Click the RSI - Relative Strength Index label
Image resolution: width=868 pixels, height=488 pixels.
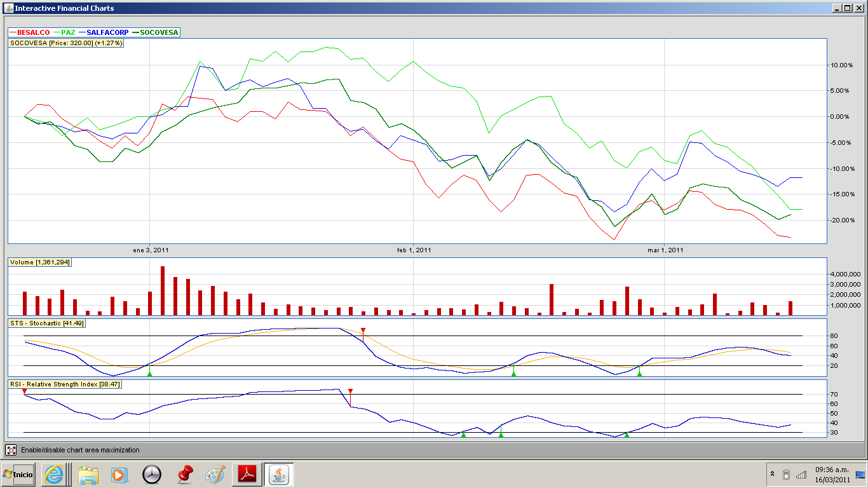click(x=65, y=384)
